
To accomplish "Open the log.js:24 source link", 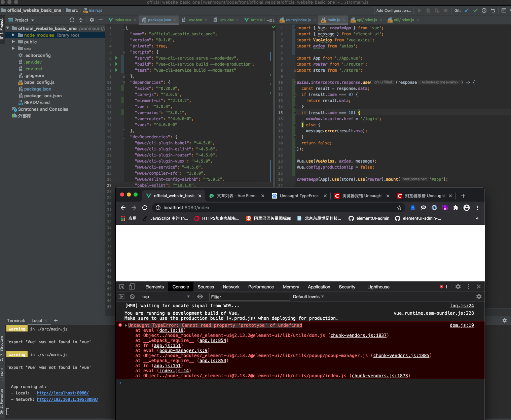I will click(x=462, y=306).
